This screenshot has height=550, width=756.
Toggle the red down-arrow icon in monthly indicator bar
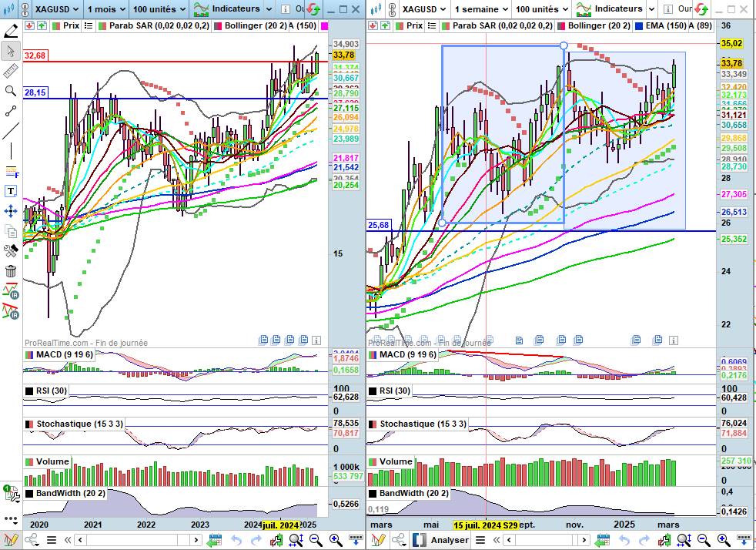coord(29,25)
